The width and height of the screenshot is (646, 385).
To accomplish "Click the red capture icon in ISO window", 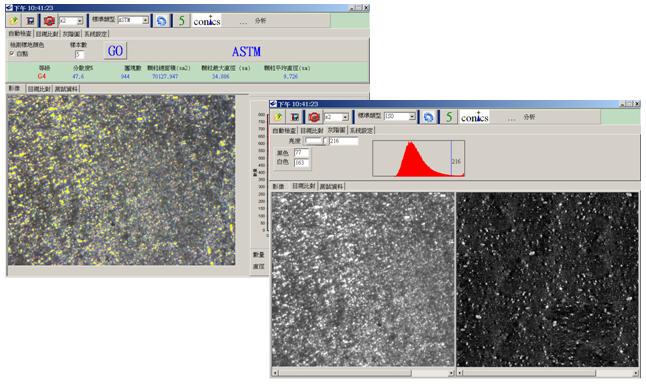I will point(314,117).
